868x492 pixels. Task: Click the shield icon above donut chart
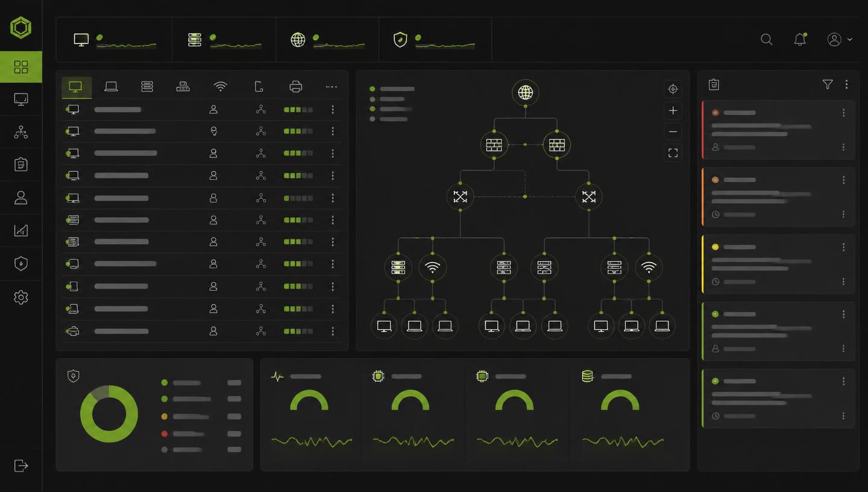(x=74, y=376)
